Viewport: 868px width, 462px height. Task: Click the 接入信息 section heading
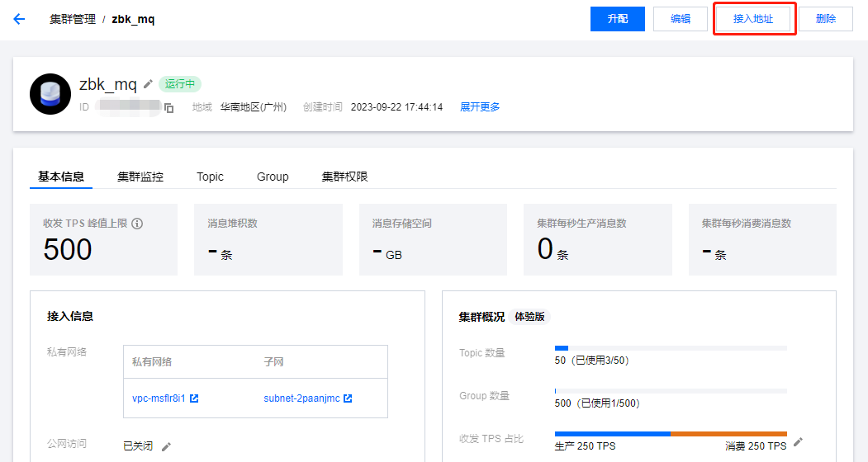(x=70, y=317)
